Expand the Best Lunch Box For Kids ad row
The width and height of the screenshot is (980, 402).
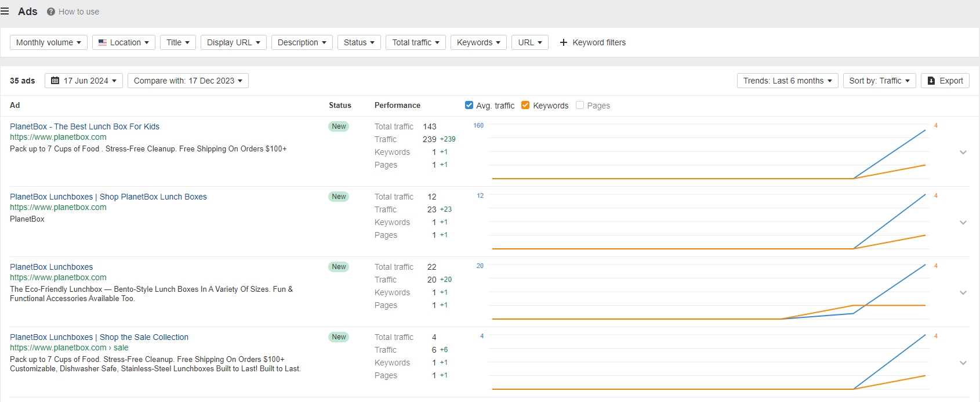coord(963,153)
